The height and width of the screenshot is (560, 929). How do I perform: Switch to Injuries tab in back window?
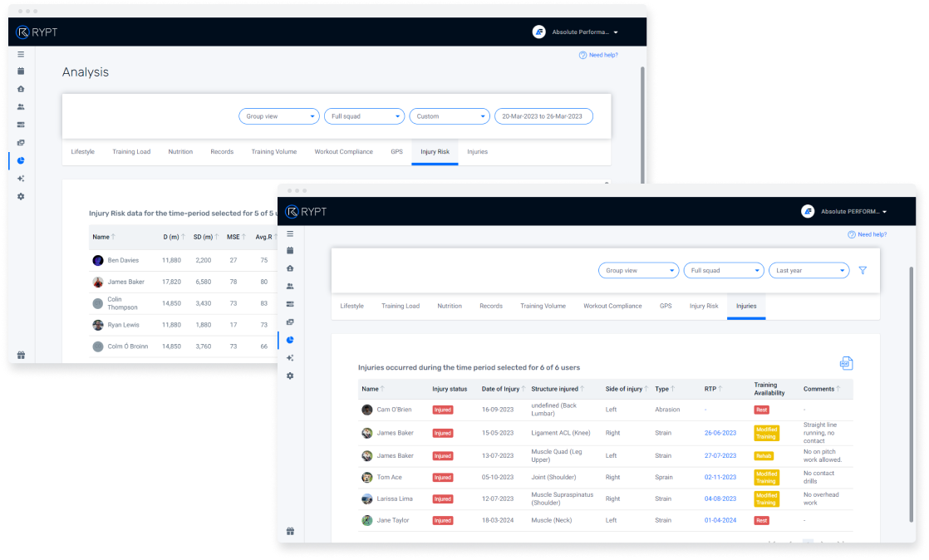477,152
